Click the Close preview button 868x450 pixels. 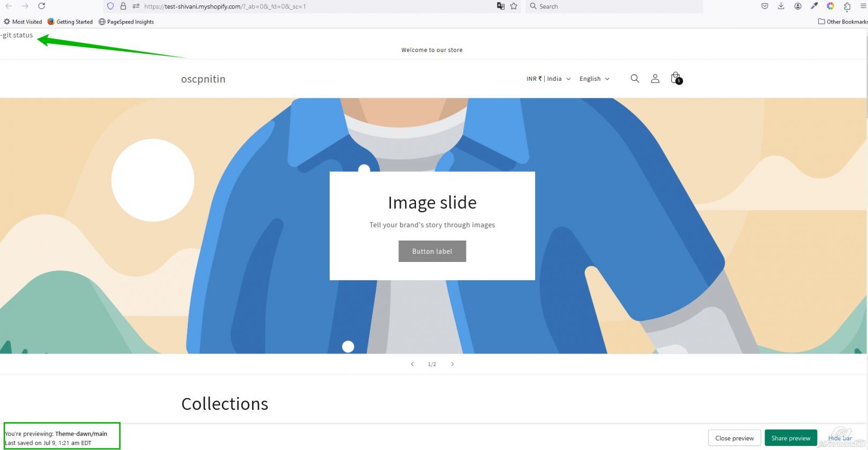[x=734, y=438]
